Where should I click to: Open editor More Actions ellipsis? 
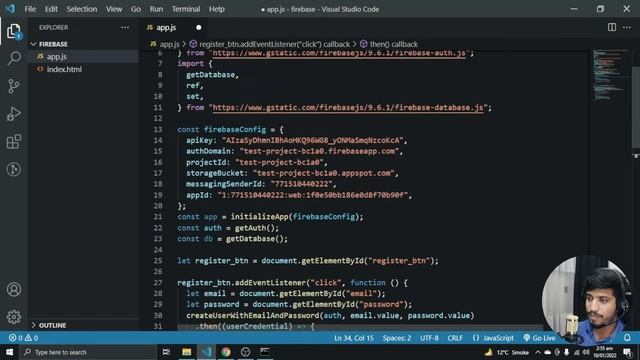pos(627,27)
